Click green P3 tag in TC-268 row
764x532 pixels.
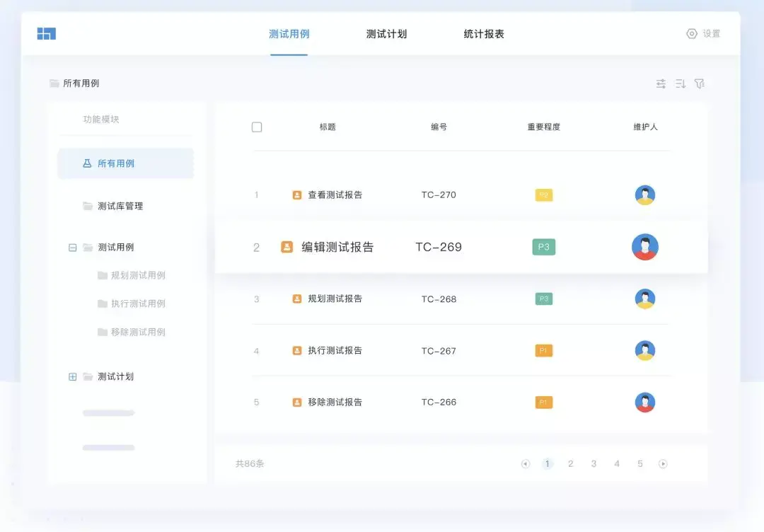tap(544, 299)
